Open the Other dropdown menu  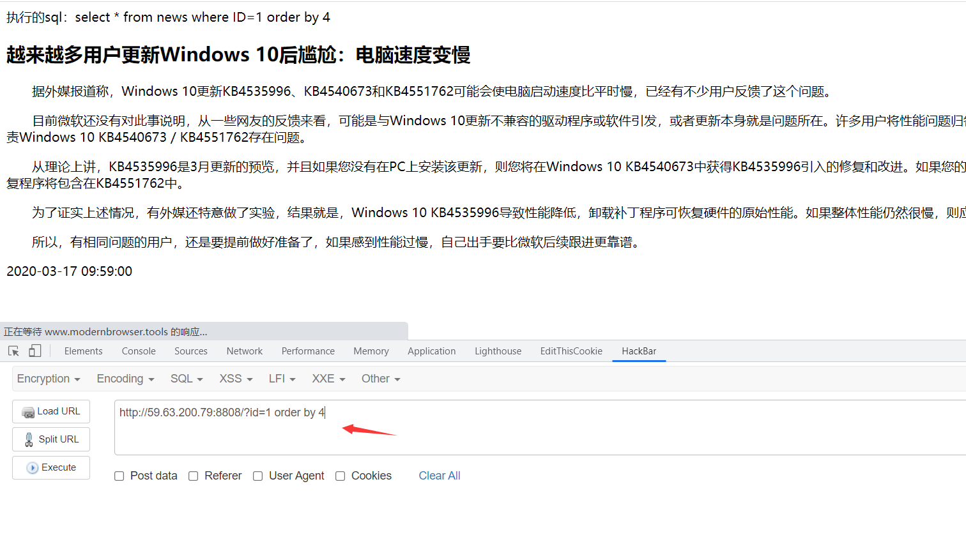tap(381, 379)
